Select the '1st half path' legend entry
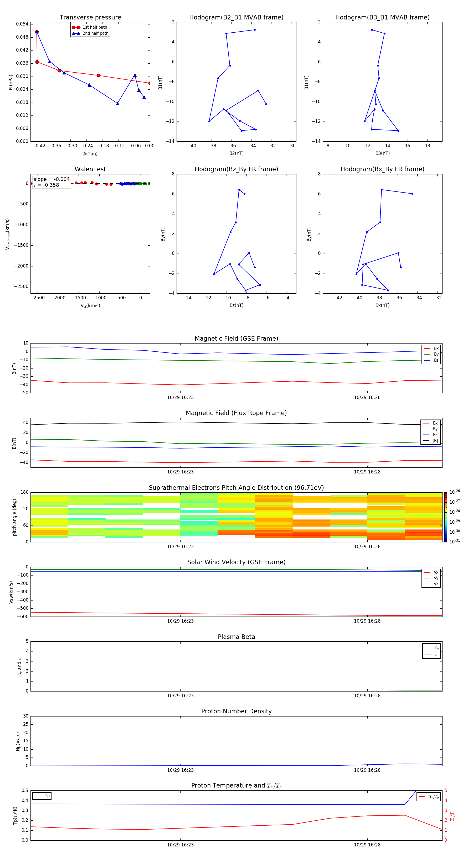473x868 pixels. click(x=90, y=27)
